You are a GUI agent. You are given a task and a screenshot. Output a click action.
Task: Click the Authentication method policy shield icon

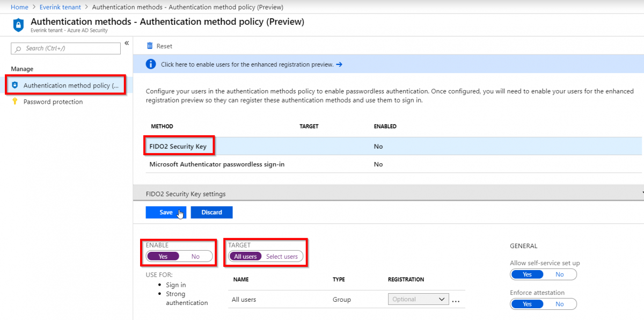click(15, 85)
